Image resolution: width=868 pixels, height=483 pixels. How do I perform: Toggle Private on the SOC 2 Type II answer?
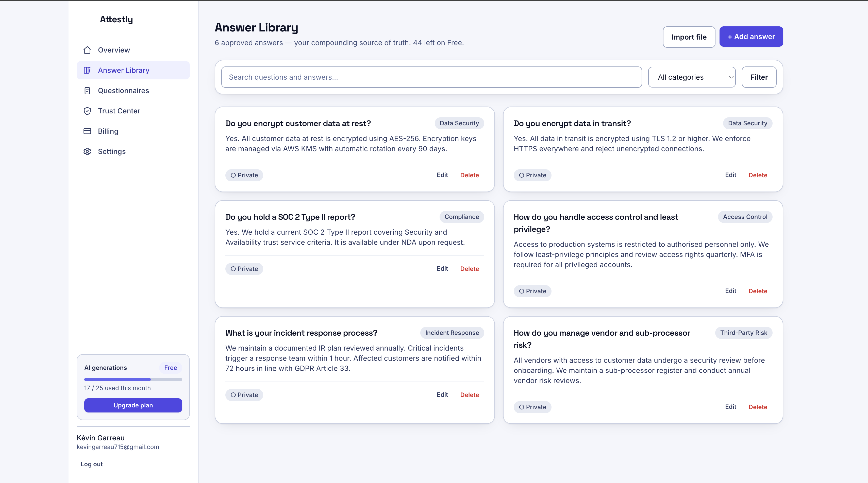coord(244,269)
